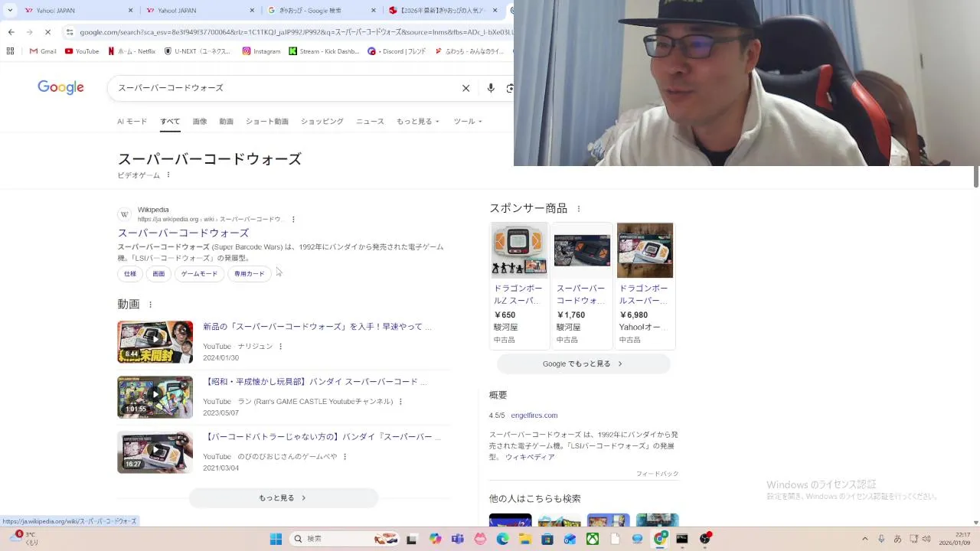The image size is (980, 551).
Task: Open the Netflix bookmark
Action: (x=132, y=51)
